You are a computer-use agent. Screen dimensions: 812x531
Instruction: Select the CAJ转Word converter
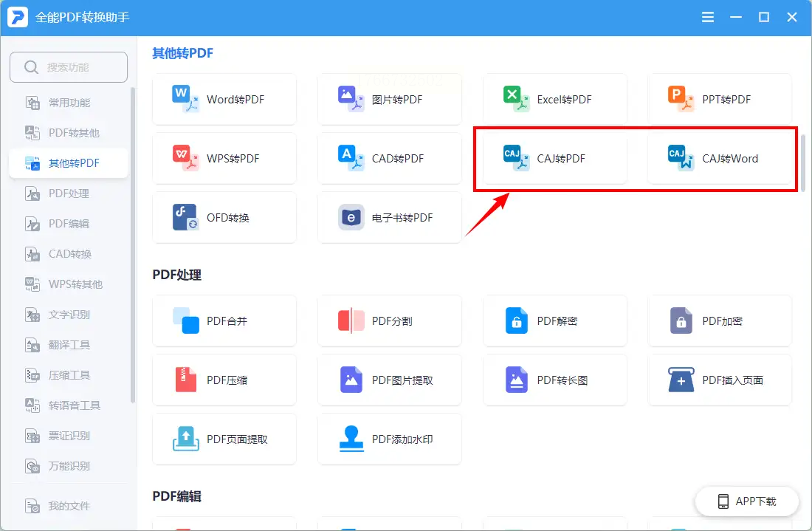(720, 158)
